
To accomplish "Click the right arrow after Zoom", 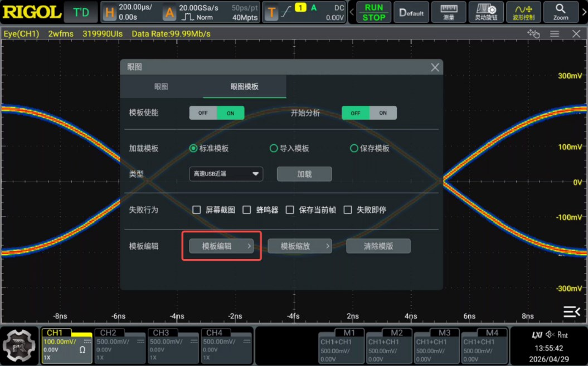I will click(584, 12).
